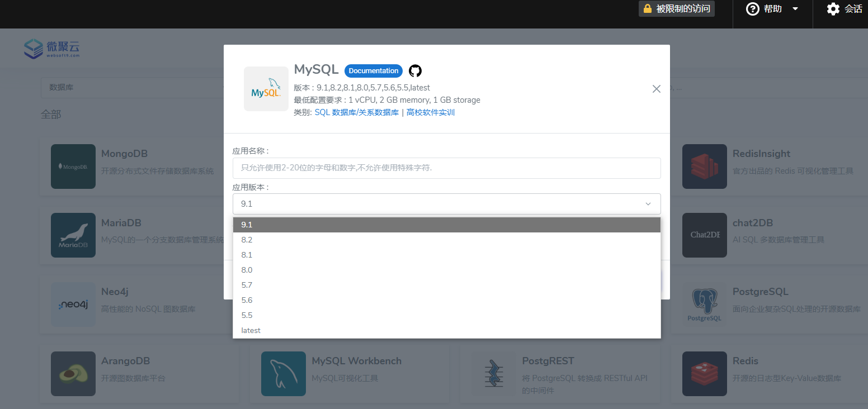Screen dimensions: 868x409
Task: Collapse the 应用版本 dropdown chevron
Action: click(x=648, y=203)
